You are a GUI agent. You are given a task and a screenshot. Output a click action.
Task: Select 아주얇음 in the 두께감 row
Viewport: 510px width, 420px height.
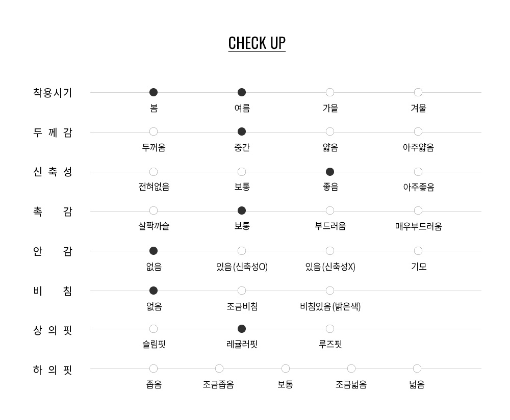418,132
